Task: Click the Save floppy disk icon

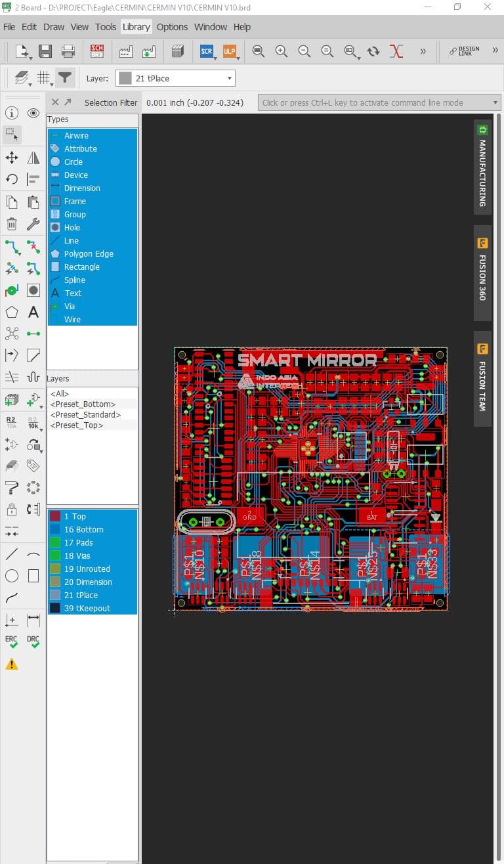Action: pyautogui.click(x=45, y=51)
